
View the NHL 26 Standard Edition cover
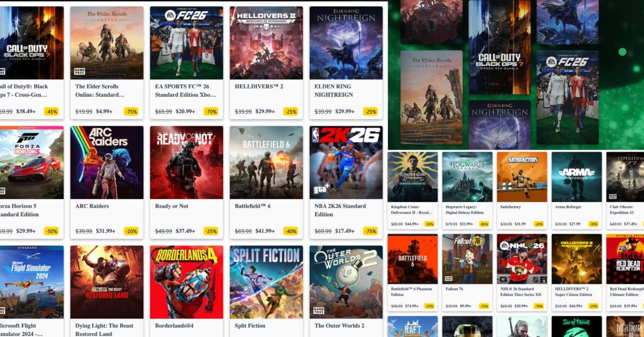[x=522, y=259]
